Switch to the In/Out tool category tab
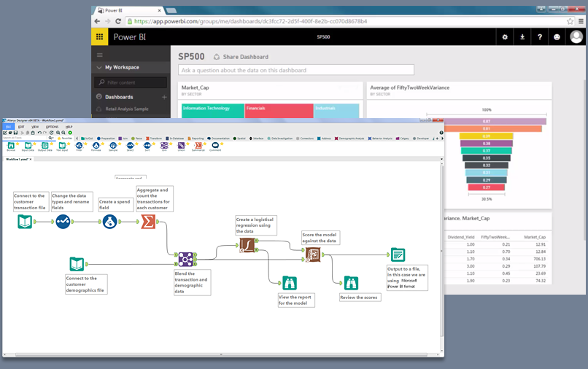This screenshot has width=588, height=369. point(87,139)
